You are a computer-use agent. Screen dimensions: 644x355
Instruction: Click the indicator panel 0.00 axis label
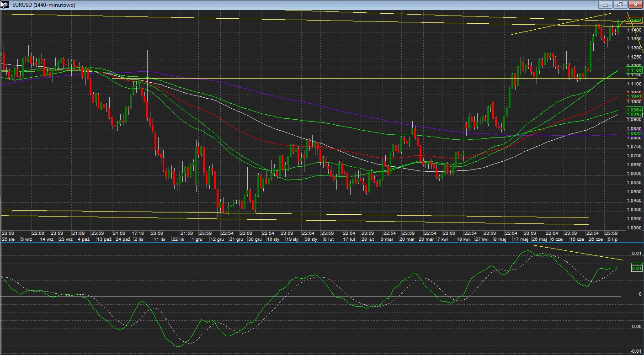click(636, 326)
